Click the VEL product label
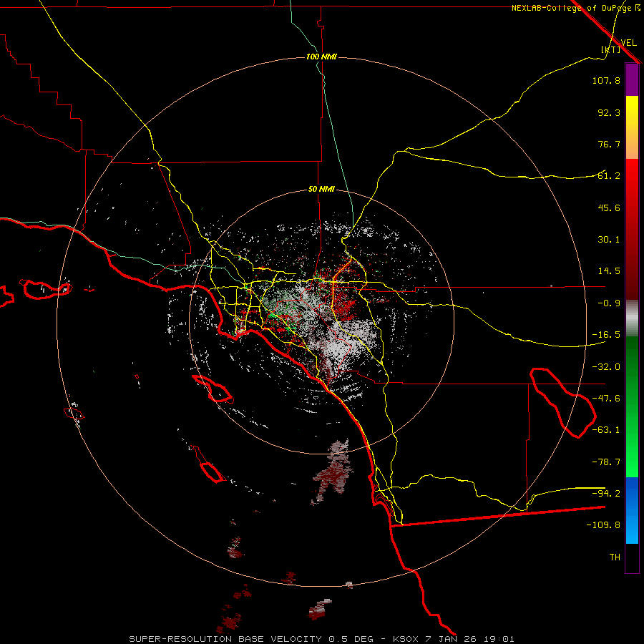This screenshot has width=644, height=644. click(629, 42)
